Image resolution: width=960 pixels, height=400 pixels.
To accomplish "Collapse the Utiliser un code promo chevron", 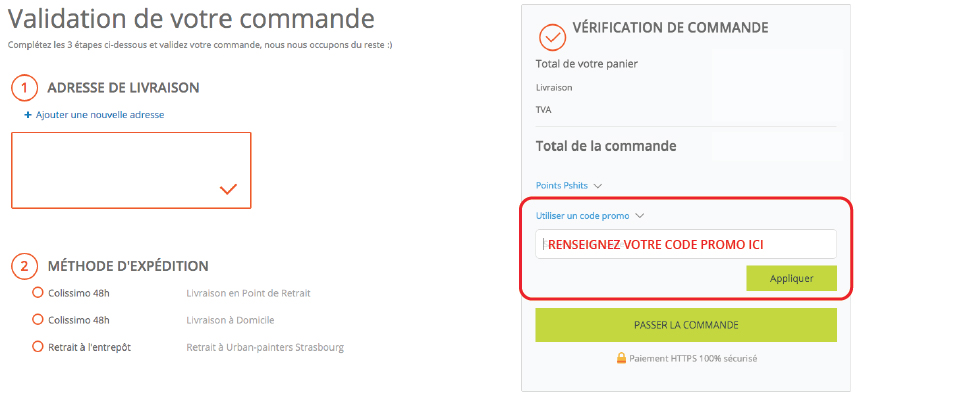I will point(640,216).
